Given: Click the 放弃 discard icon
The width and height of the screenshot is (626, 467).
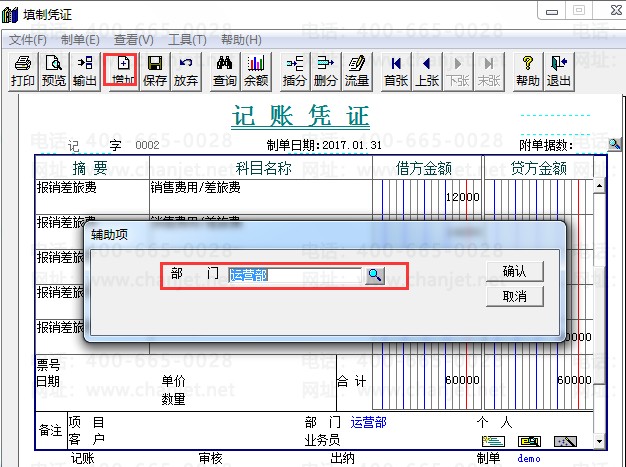Looking at the screenshot, I should (186, 72).
